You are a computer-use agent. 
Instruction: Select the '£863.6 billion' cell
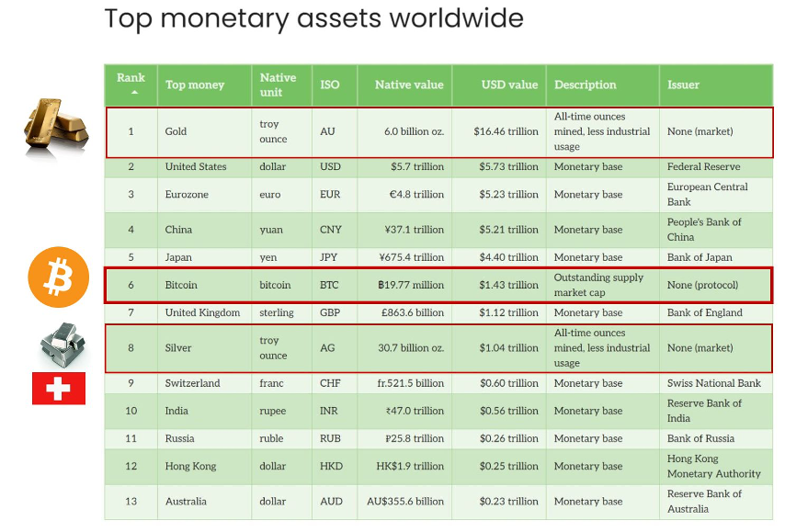[404, 312]
